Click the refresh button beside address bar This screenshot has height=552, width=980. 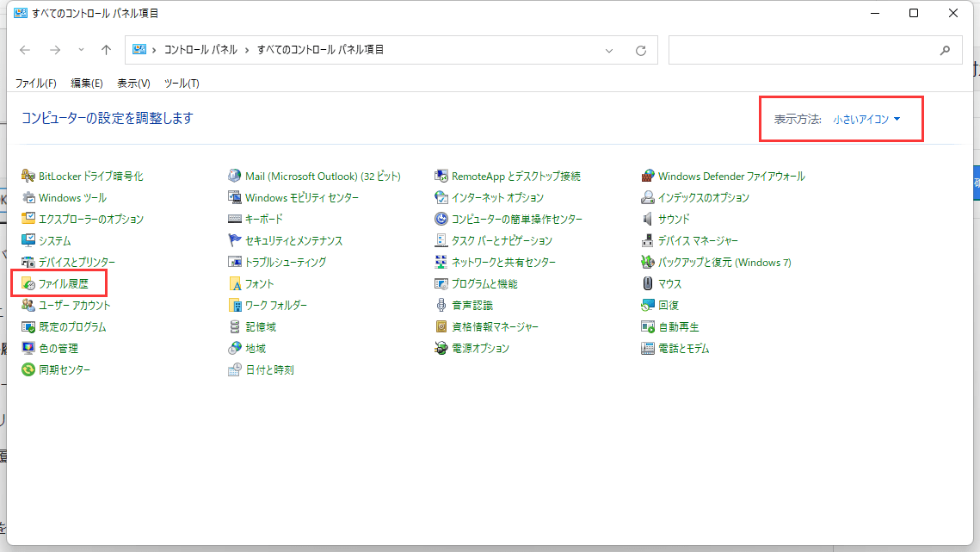pos(640,50)
